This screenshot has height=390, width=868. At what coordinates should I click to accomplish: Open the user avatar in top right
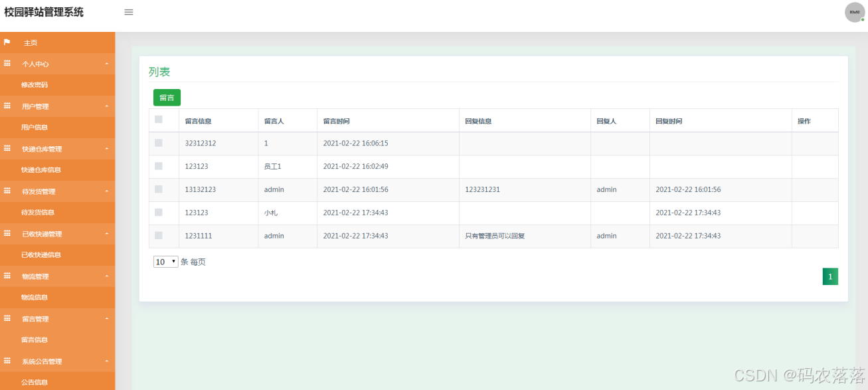pyautogui.click(x=854, y=12)
